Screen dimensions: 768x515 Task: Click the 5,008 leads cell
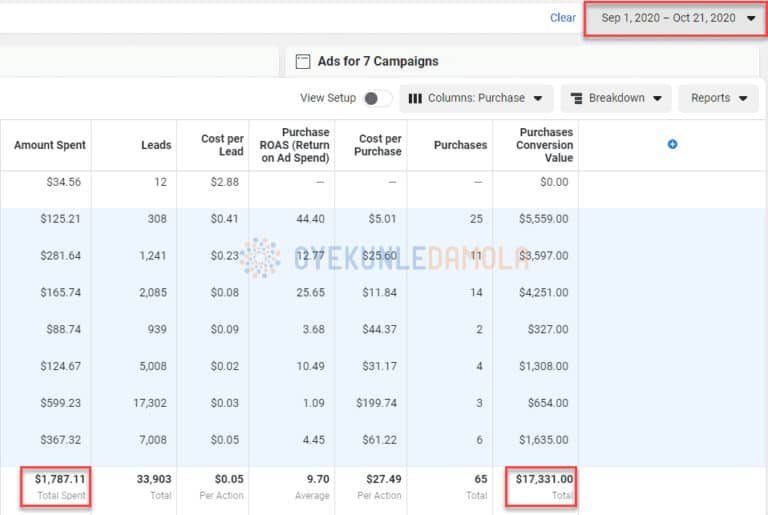pos(153,366)
